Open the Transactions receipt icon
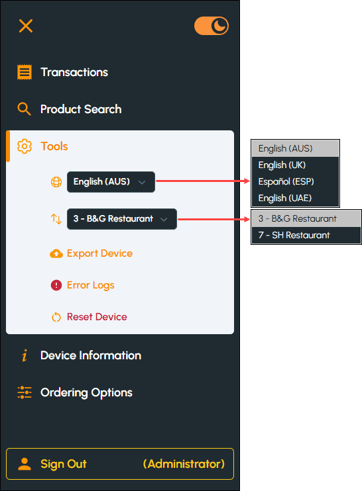This screenshot has width=362, height=491. 24,72
